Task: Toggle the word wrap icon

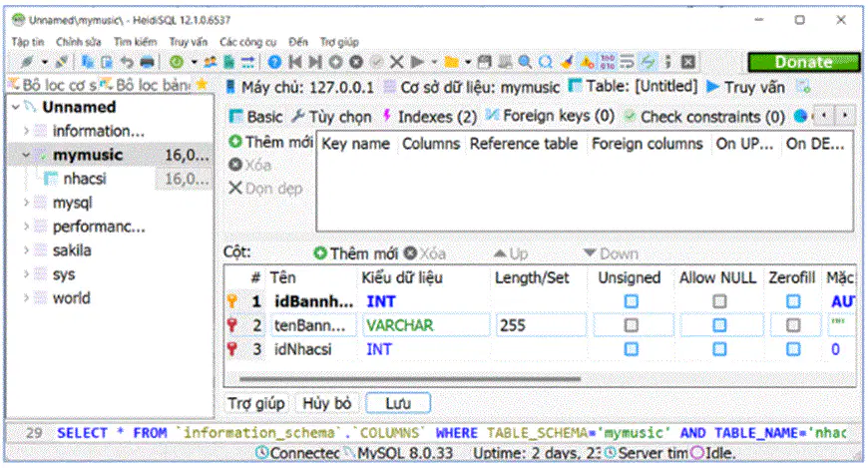Action: (628, 62)
